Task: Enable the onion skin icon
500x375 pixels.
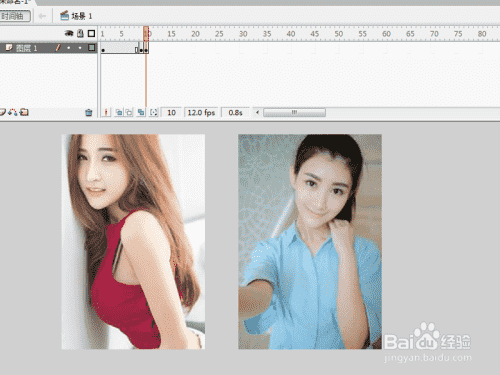Action: (118, 112)
